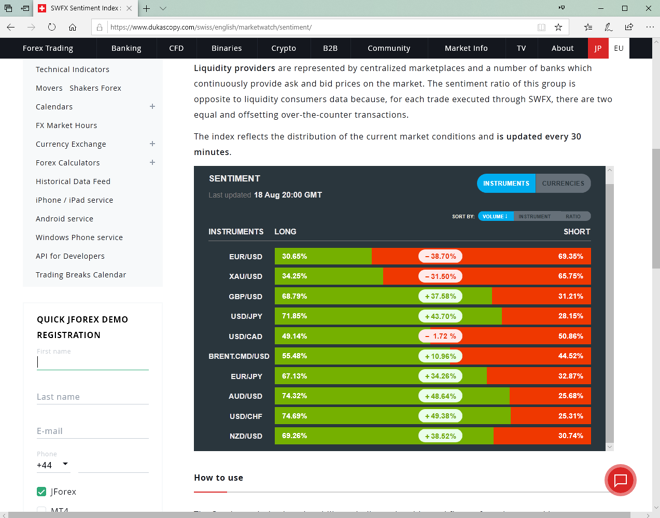The height and width of the screenshot is (518, 660).
Task: Click sentiment widget scroll down arrow
Action: tap(609, 447)
